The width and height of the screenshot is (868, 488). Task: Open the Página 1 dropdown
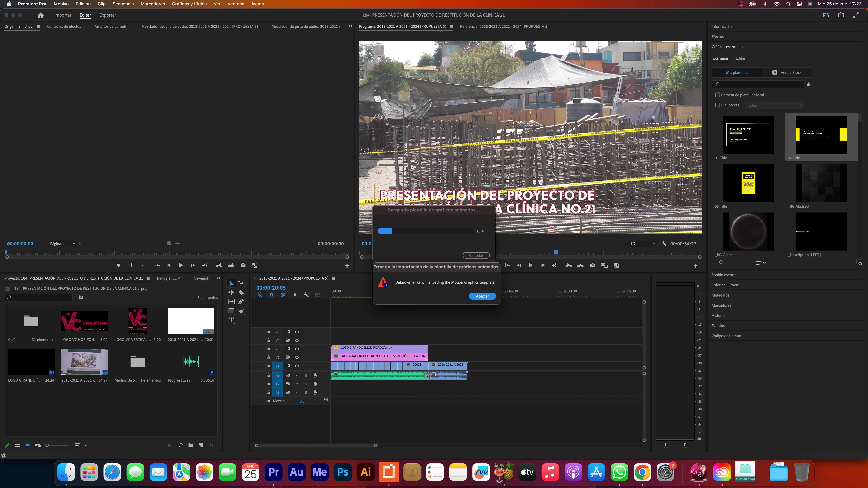coord(63,243)
